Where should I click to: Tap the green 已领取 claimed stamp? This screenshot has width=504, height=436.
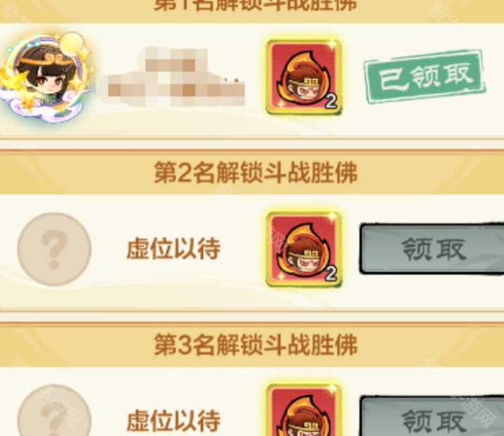tap(424, 77)
